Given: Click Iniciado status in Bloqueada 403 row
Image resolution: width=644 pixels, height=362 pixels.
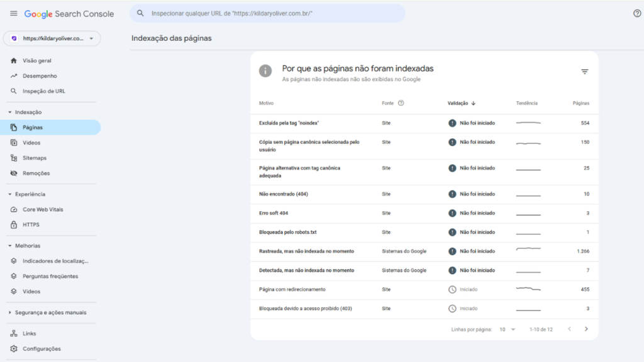Looking at the screenshot, I should (469, 309).
